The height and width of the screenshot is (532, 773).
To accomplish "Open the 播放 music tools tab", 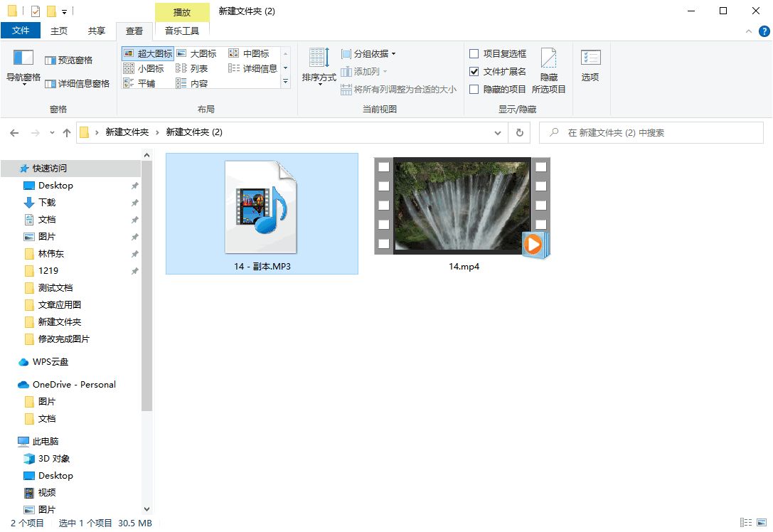I will point(182,12).
